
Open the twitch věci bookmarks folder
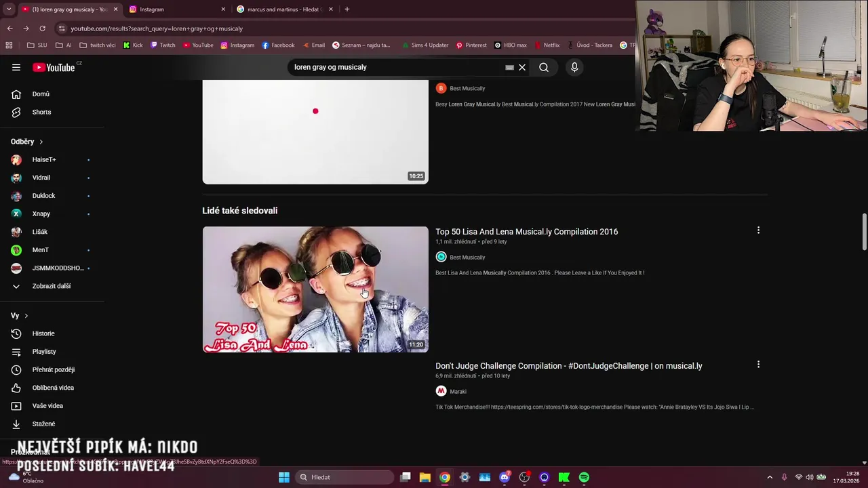(97, 45)
